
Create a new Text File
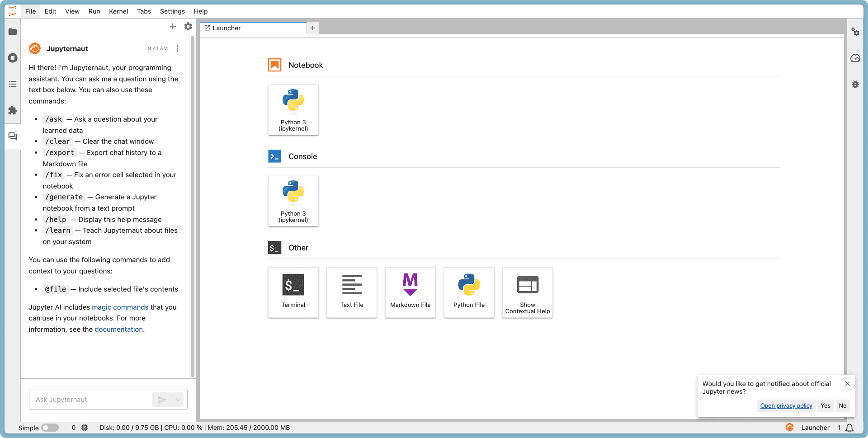[352, 292]
